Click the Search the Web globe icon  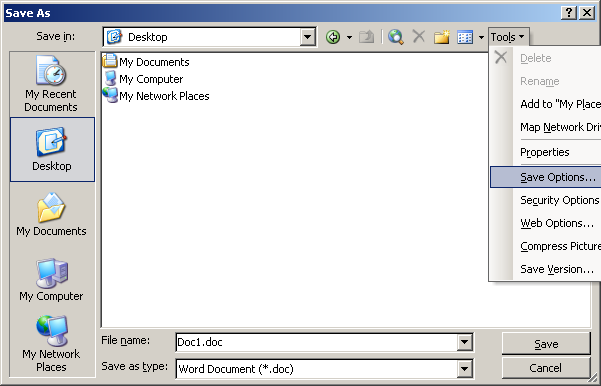(396, 37)
